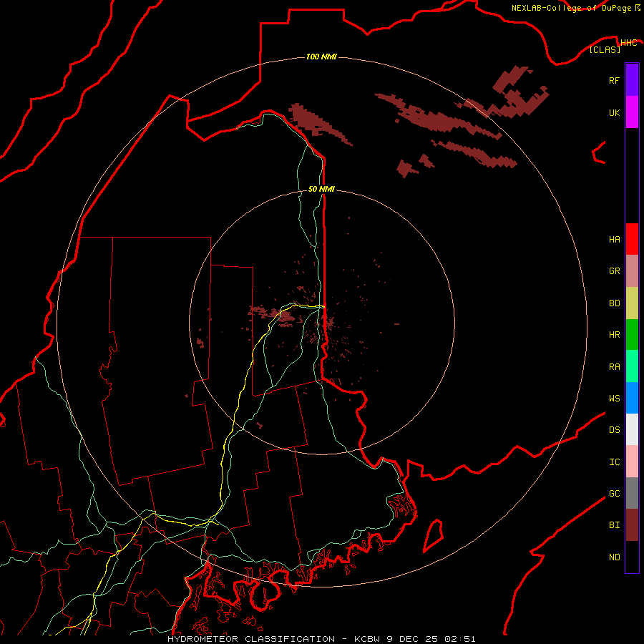Click the RF purple legend swatch

coord(632,80)
